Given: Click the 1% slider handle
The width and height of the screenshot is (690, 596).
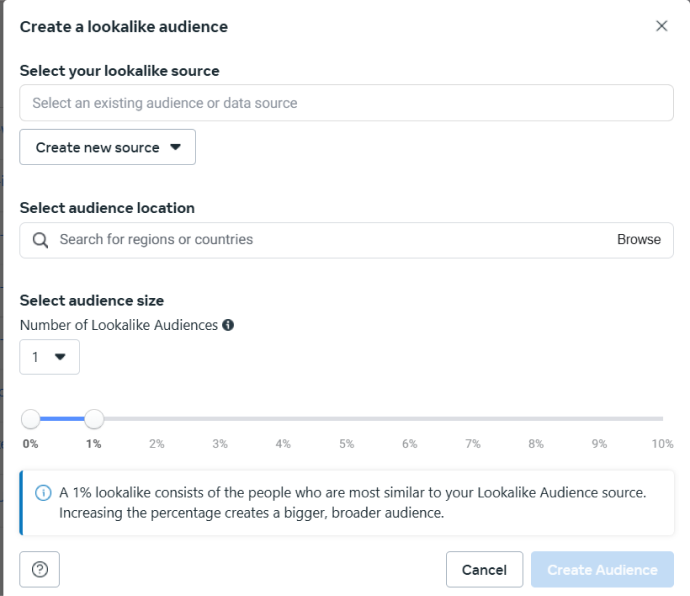Looking at the screenshot, I should tap(94, 419).
